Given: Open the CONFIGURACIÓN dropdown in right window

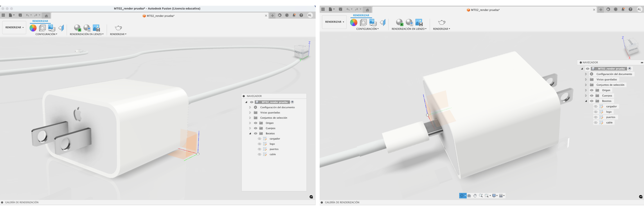Looking at the screenshot, I should [x=367, y=29].
